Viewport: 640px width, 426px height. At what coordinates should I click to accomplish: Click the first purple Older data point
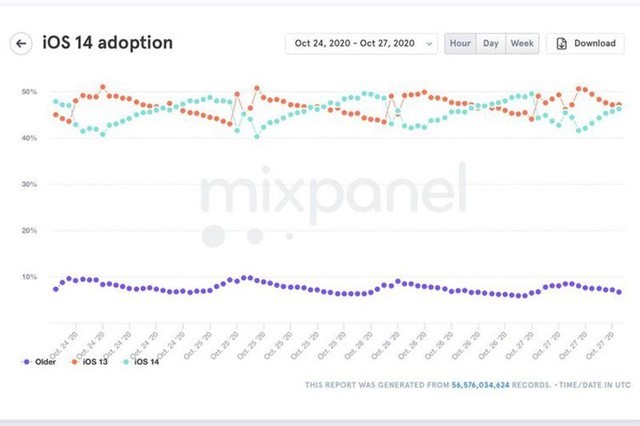coord(56,289)
